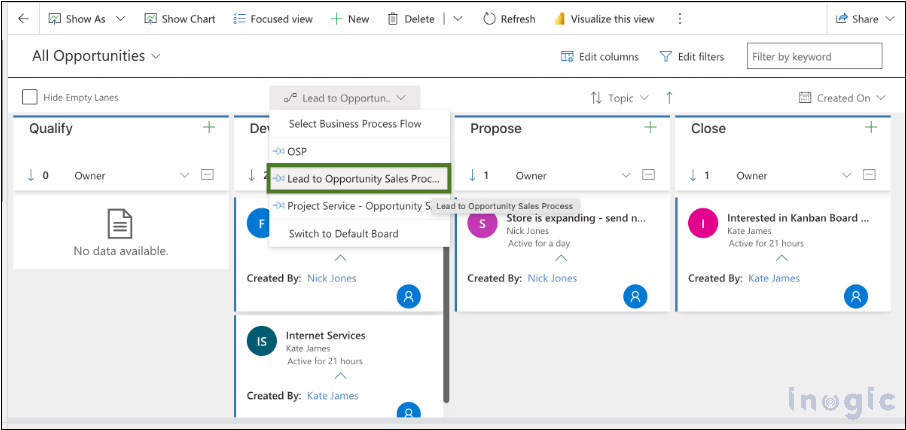
Task: Open the Topic sort dropdown
Action: tap(620, 98)
